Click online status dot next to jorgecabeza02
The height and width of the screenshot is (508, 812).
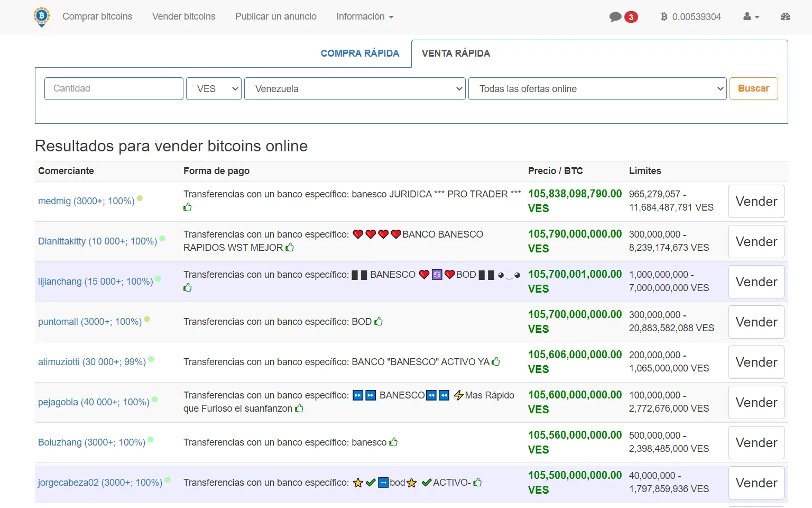[168, 480]
